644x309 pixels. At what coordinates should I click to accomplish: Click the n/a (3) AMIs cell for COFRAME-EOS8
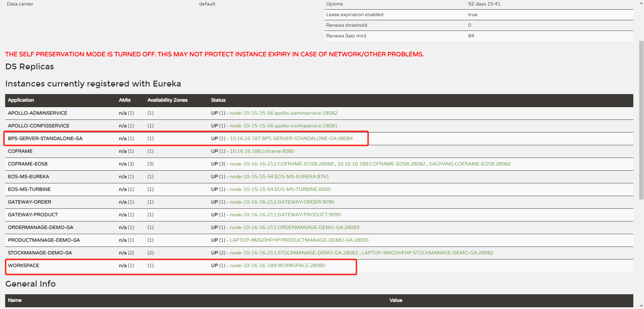click(x=127, y=164)
